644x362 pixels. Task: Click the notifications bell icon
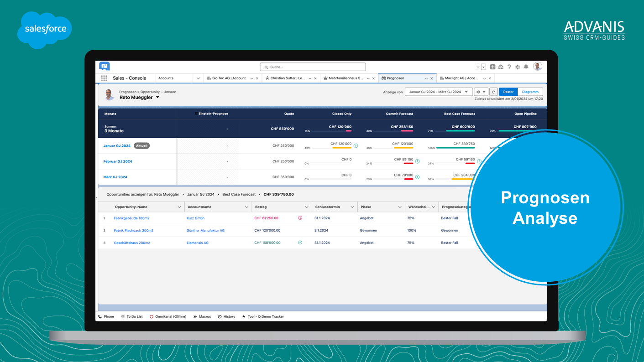click(526, 67)
